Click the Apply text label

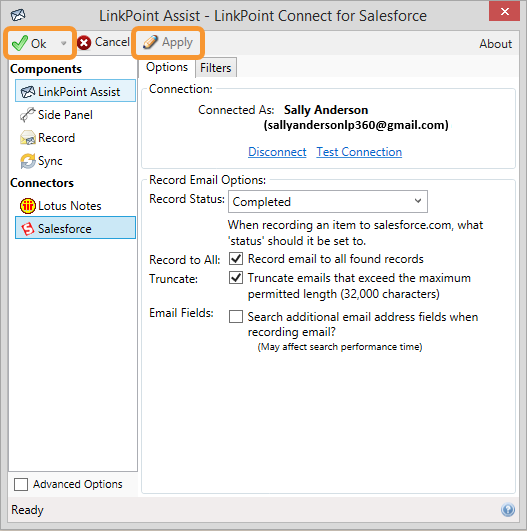(177, 43)
